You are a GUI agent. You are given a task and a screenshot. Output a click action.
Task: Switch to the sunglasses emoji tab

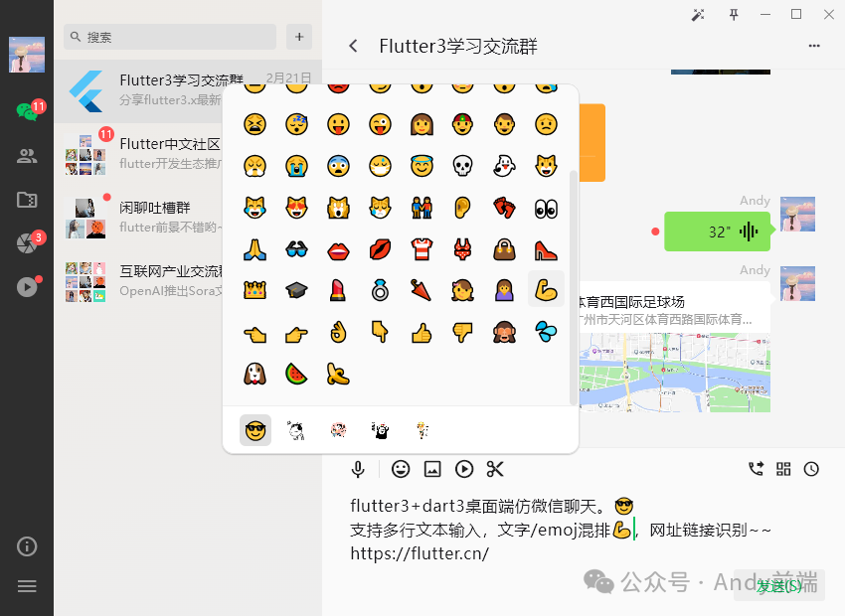(x=255, y=430)
